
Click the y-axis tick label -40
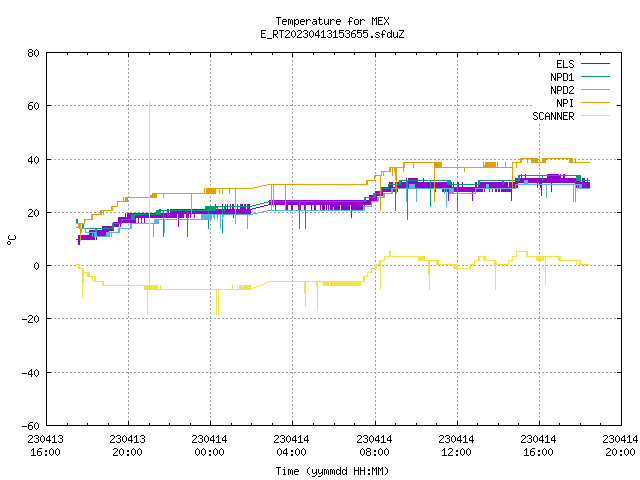pyautogui.click(x=31, y=373)
